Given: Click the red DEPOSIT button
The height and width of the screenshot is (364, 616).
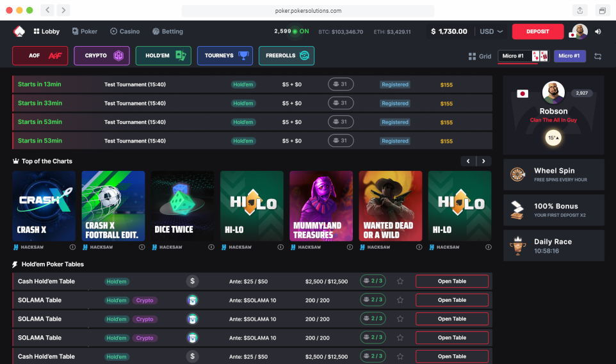Looking at the screenshot, I should pos(537,31).
